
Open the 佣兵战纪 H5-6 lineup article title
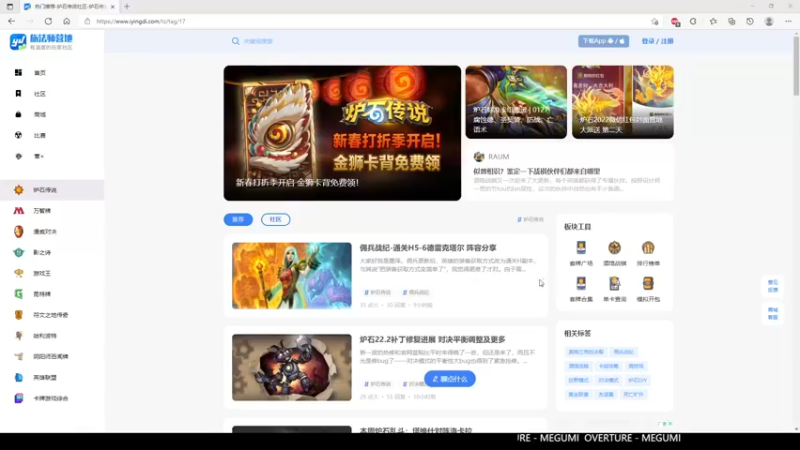[x=428, y=248]
